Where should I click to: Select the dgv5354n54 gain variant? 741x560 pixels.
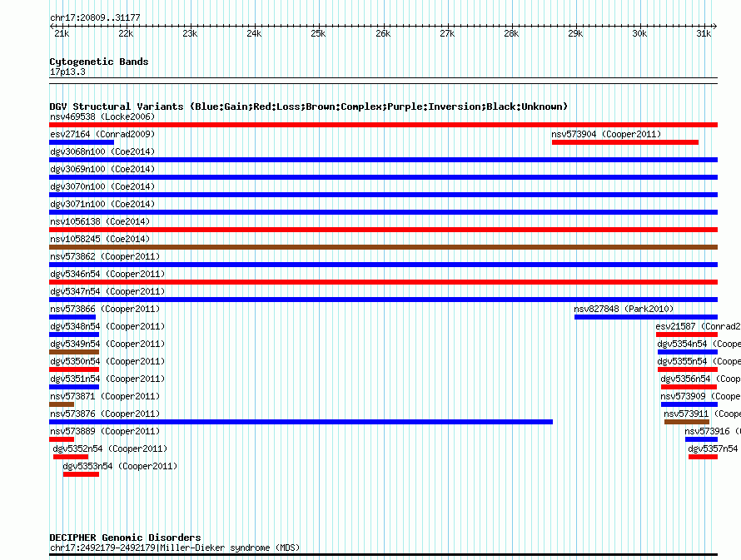tap(688, 352)
